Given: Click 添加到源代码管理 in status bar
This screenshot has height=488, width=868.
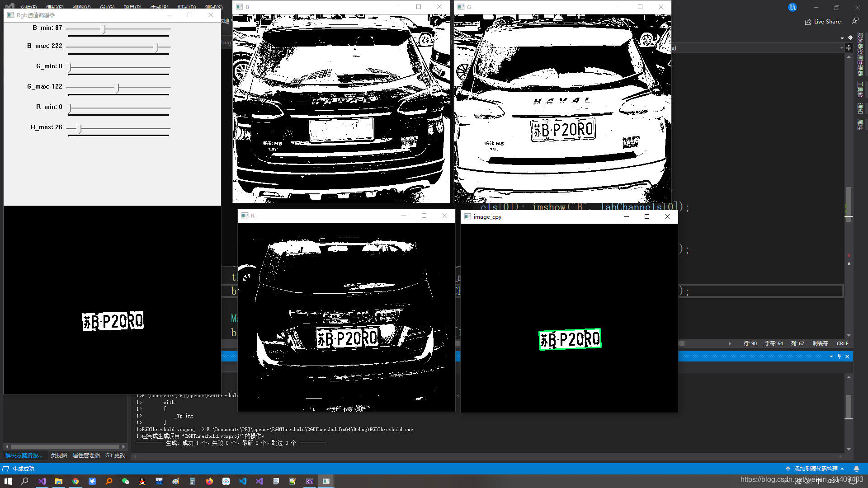Looking at the screenshot, I should tap(815, 469).
